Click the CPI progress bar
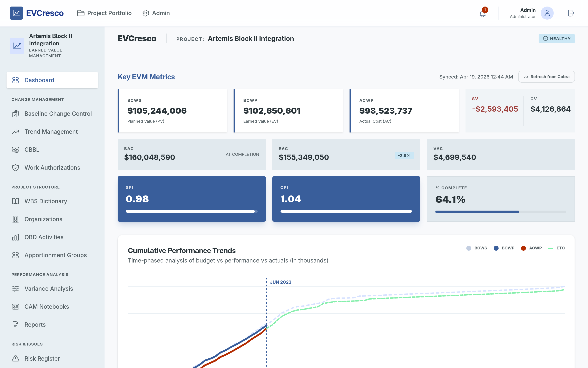The width and height of the screenshot is (588, 368). pos(346,212)
